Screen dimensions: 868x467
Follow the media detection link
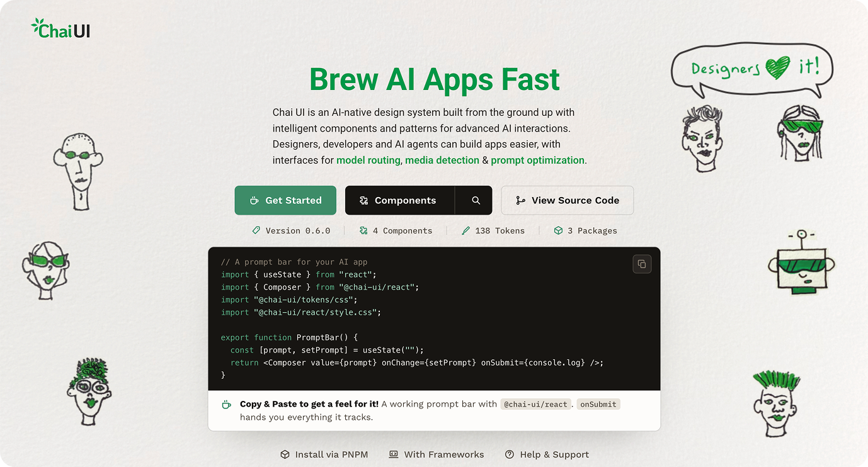442,160
